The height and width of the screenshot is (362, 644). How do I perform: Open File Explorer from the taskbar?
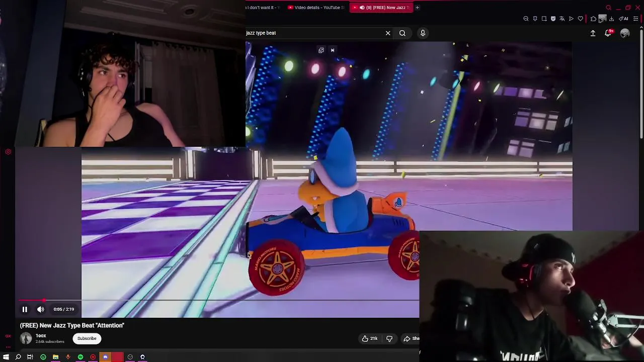pos(55,357)
